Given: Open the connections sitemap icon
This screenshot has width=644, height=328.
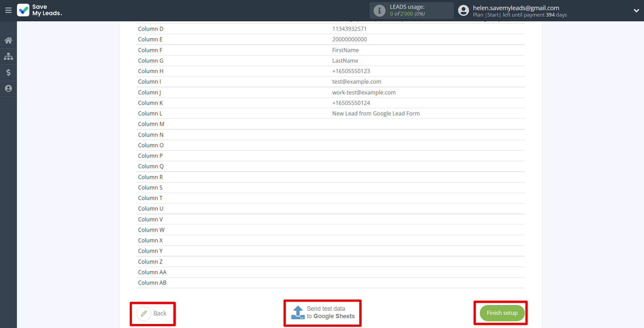Looking at the screenshot, I should pos(8,56).
